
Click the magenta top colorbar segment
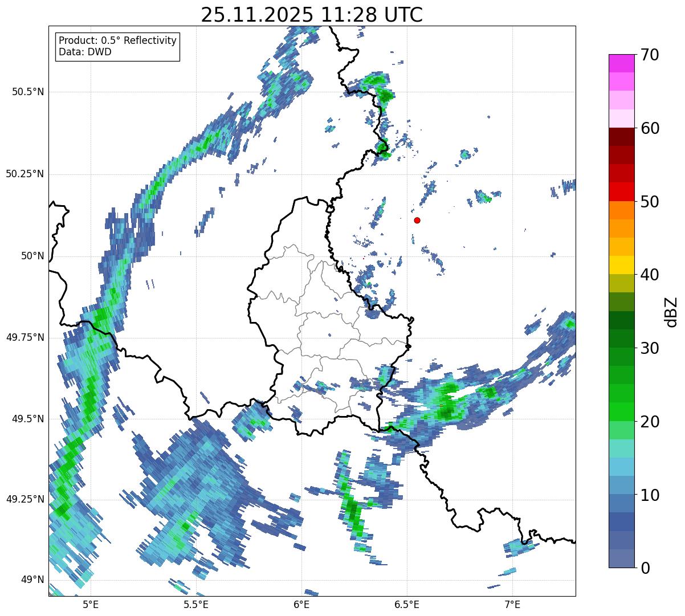(x=622, y=63)
